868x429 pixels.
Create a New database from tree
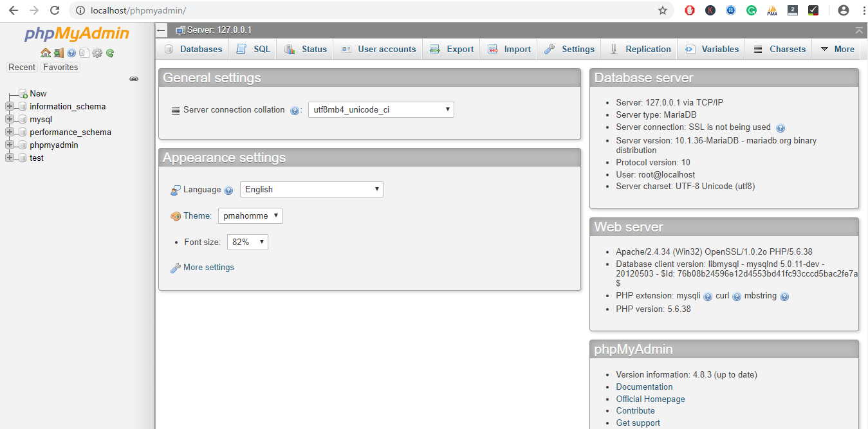(38, 94)
